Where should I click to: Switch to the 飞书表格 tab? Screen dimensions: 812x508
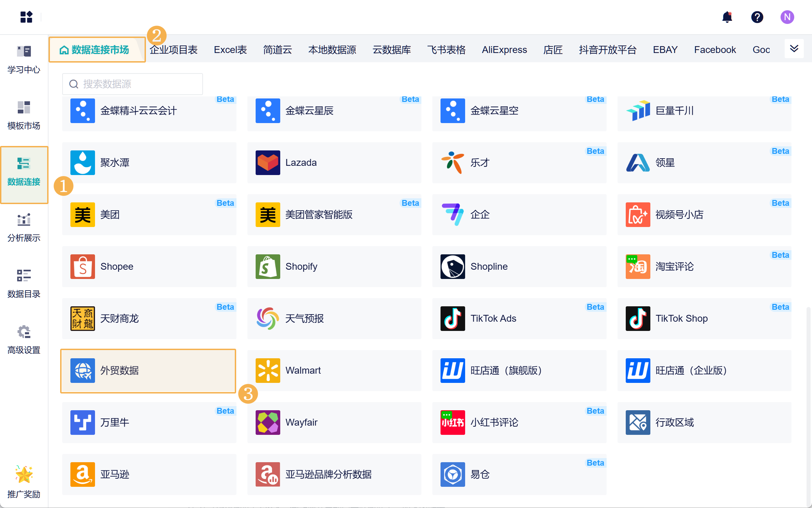tap(446, 50)
